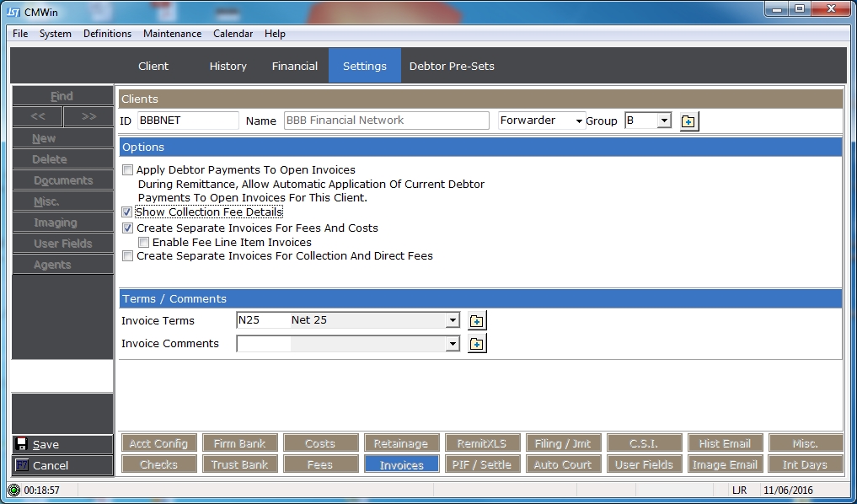The width and height of the screenshot is (857, 504).
Task: Enable Fee Line Item Invoices checkbox
Action: click(143, 243)
